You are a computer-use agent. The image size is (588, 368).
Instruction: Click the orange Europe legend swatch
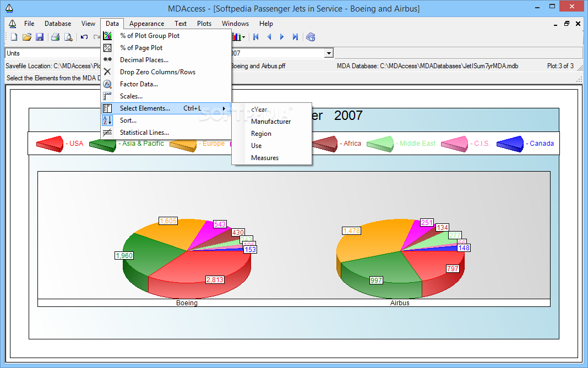point(183,145)
